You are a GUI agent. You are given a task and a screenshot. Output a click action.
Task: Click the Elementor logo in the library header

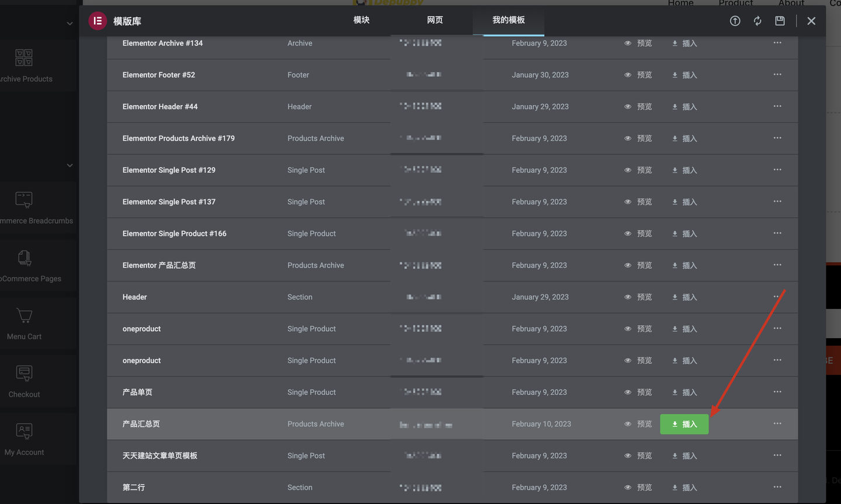click(x=98, y=21)
